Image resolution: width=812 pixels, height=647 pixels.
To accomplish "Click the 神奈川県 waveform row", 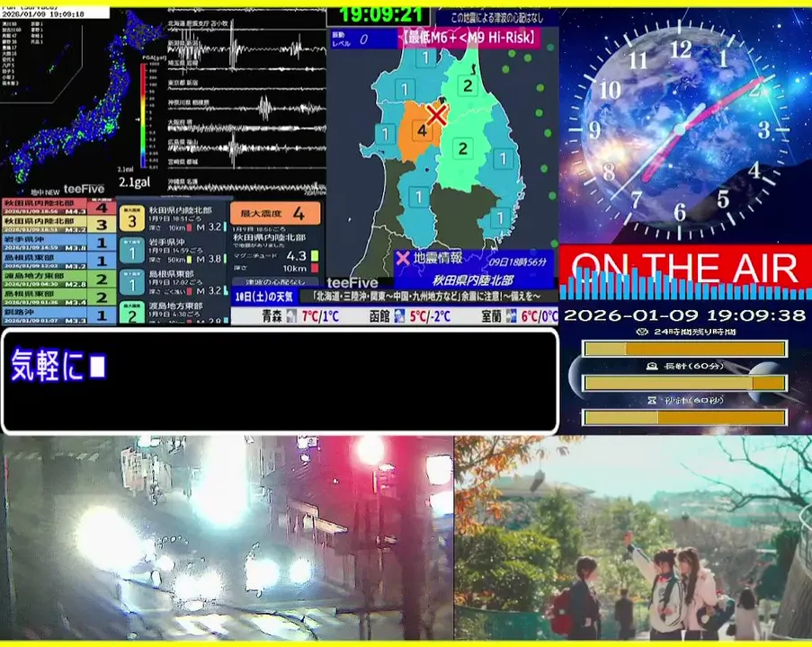I will (246, 107).
